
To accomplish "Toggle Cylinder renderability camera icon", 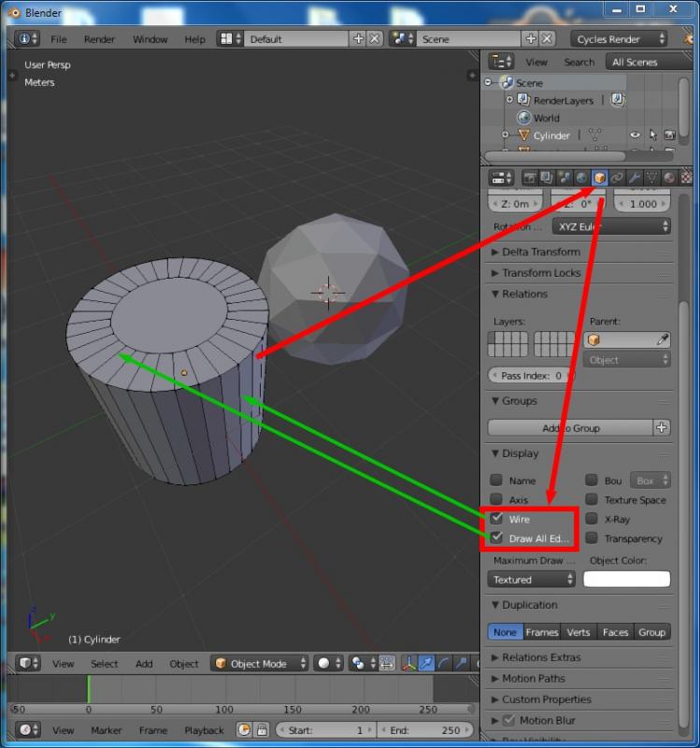I will pyautogui.click(x=670, y=136).
